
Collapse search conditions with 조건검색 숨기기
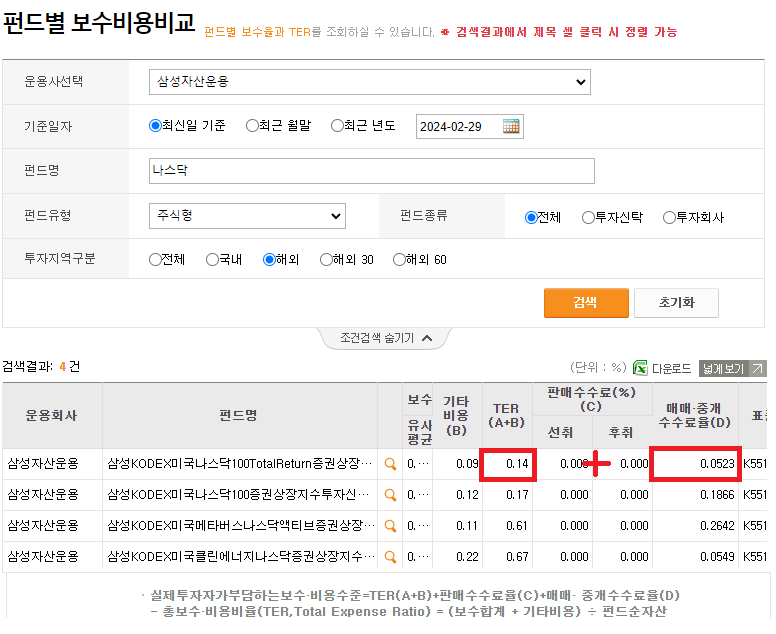click(386, 338)
